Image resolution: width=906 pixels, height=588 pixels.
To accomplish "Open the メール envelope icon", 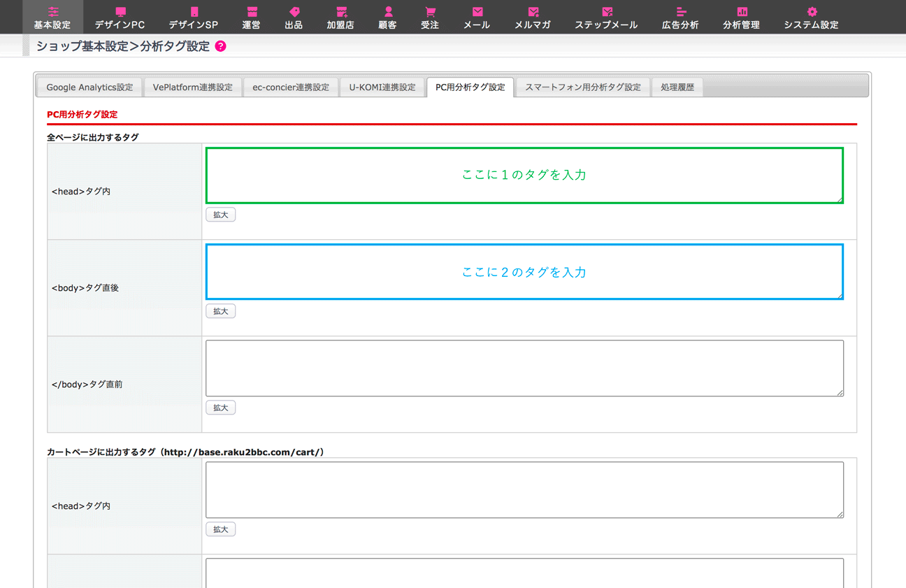I will click(x=477, y=12).
